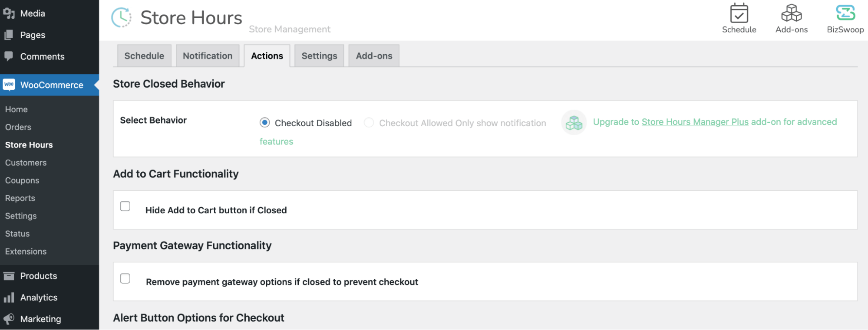Switch to the Notification tab
This screenshot has width=868, height=330.
pos(208,56)
